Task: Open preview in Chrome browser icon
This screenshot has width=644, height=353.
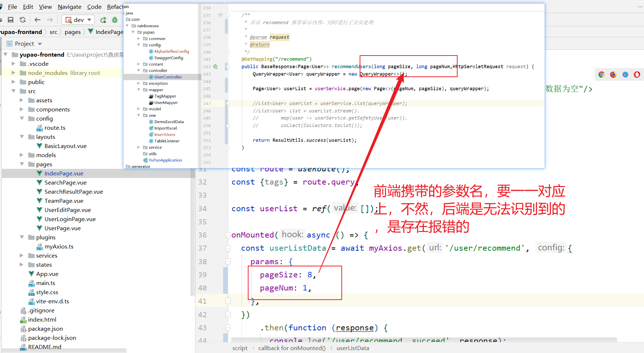Action: click(x=601, y=75)
